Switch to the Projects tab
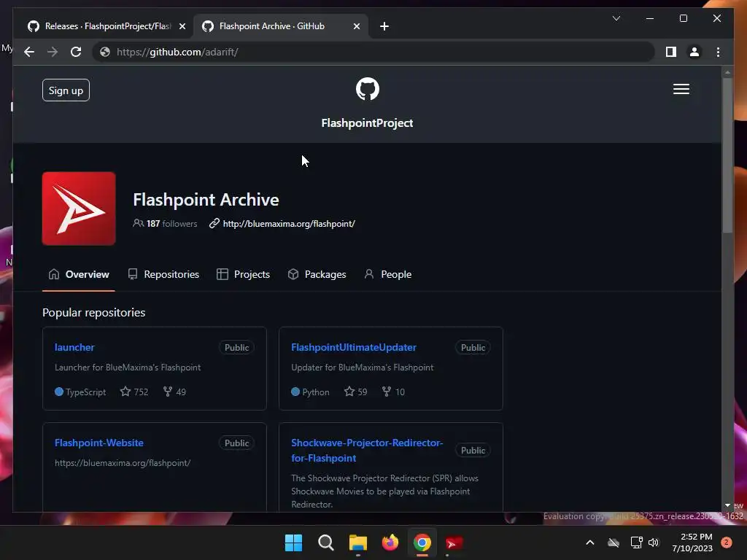This screenshot has height=560, width=747. click(243, 274)
